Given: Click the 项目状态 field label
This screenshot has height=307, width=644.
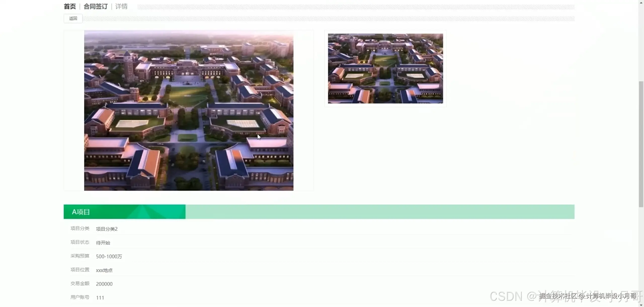Looking at the screenshot, I should coord(80,242).
